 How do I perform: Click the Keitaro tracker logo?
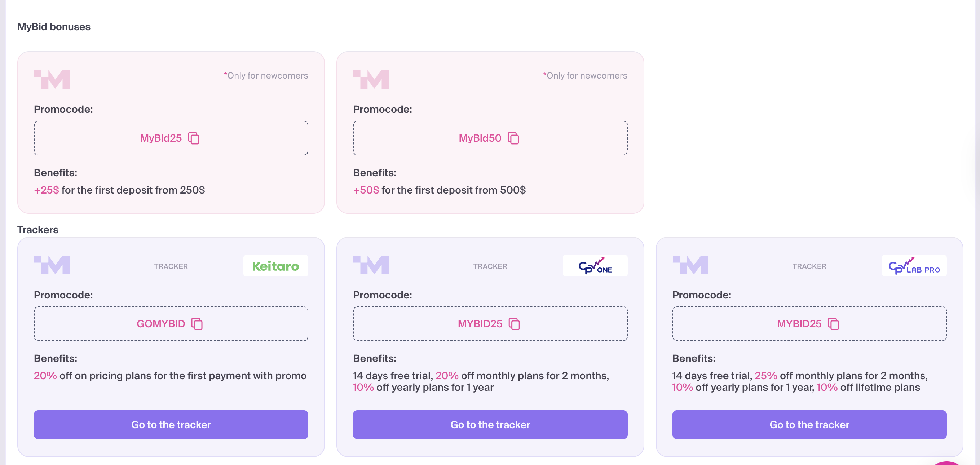[275, 266]
